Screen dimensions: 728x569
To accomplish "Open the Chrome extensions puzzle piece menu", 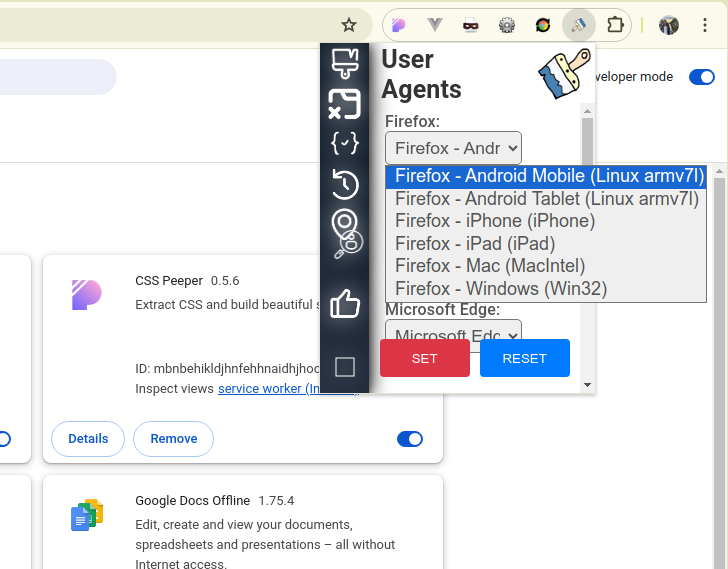I will point(616,25).
